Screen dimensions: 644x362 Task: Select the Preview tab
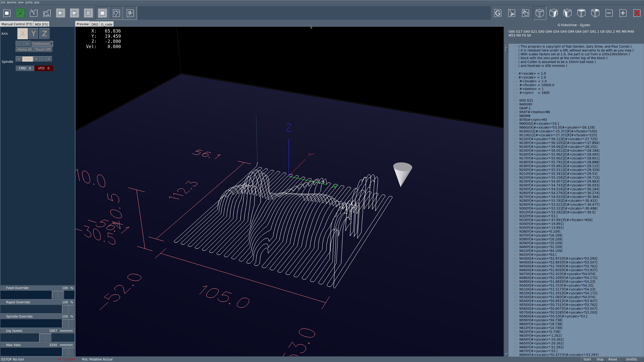83,24
